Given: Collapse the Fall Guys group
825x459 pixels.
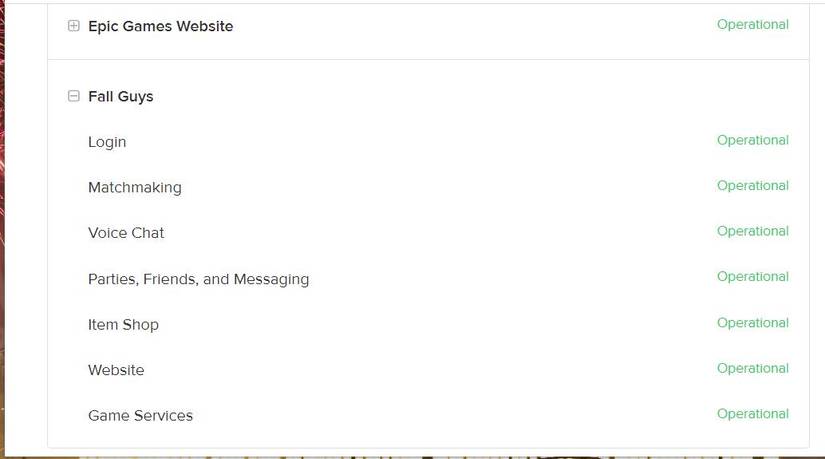Looking at the screenshot, I should point(73,96).
